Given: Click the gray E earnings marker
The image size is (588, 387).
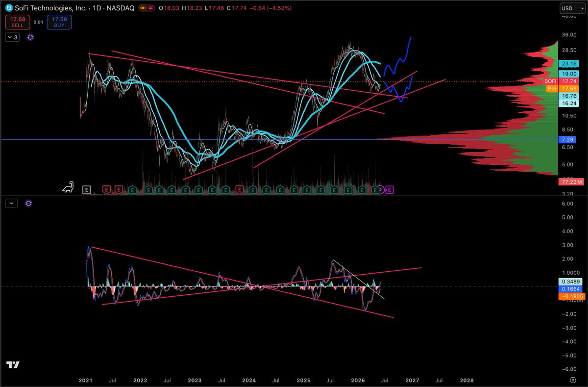Looking at the screenshot, I should (87, 189).
